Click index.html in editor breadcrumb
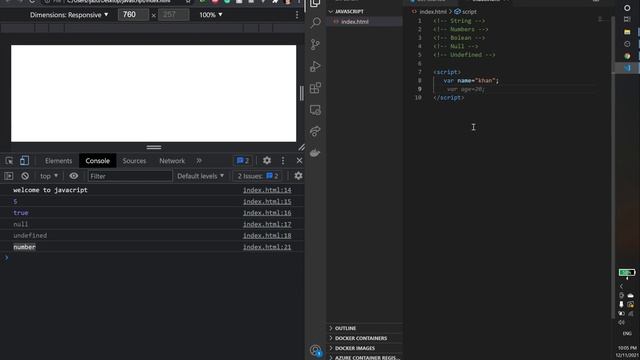 pos(433,12)
